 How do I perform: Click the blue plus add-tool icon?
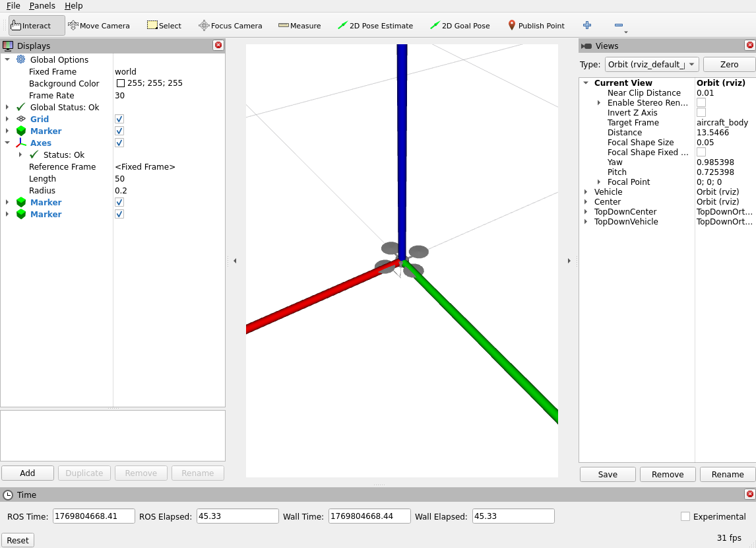[x=587, y=25]
